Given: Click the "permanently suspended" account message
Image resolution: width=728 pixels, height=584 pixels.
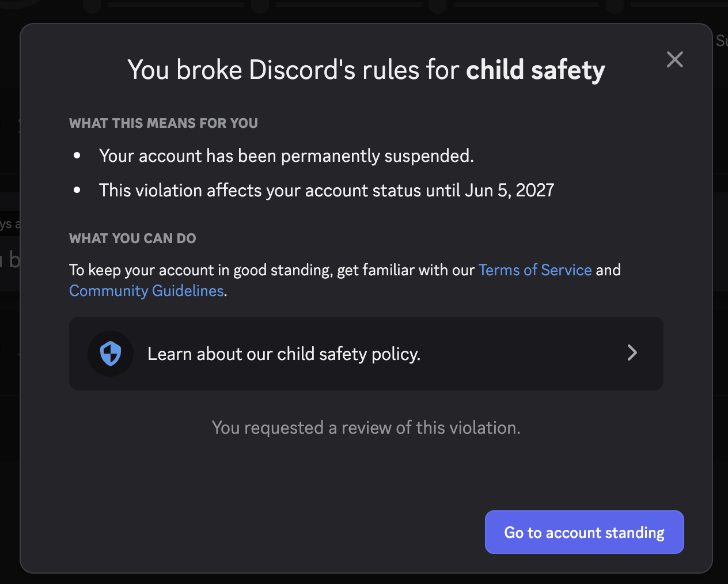Looking at the screenshot, I should coord(286,156).
